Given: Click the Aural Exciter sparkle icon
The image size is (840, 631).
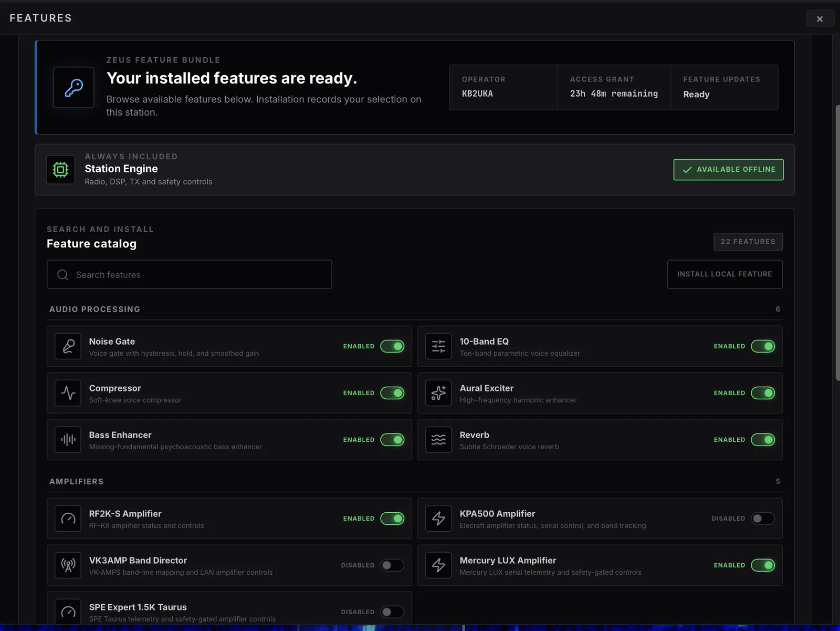Looking at the screenshot, I should [x=438, y=393].
